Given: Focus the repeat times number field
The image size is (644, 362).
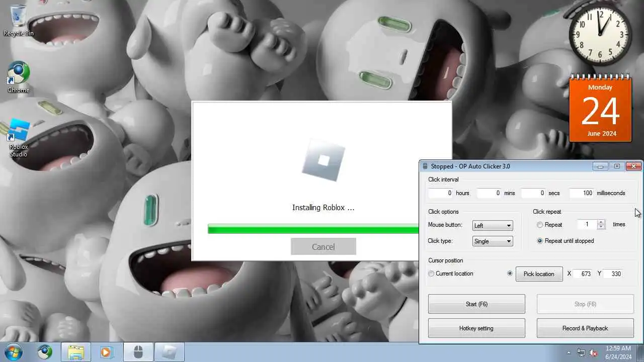Looking at the screenshot, I should tap(587, 225).
